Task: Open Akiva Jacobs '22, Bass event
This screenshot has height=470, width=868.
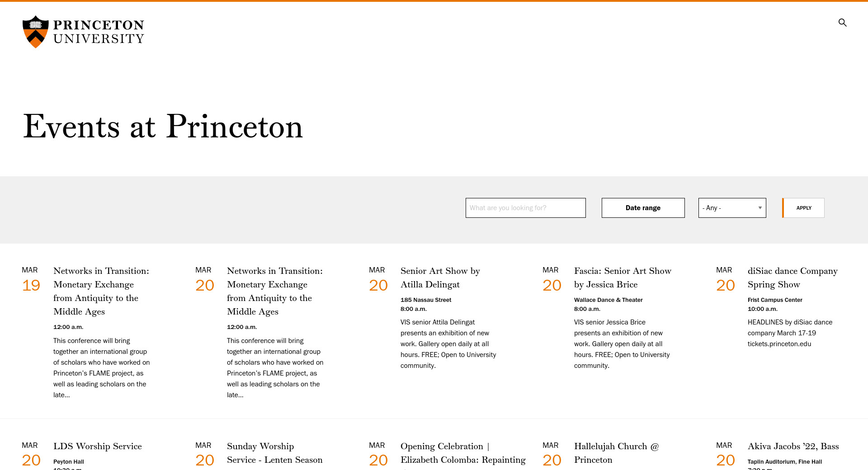Action: click(x=793, y=446)
